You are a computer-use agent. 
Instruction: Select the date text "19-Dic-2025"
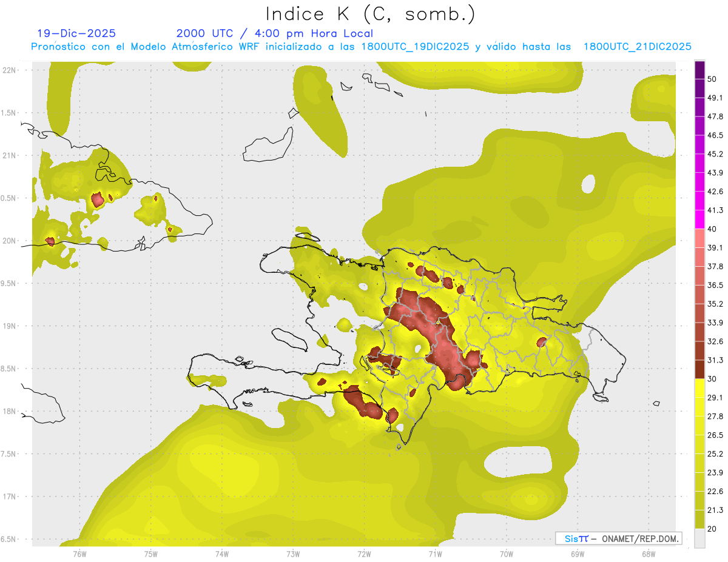(76, 33)
